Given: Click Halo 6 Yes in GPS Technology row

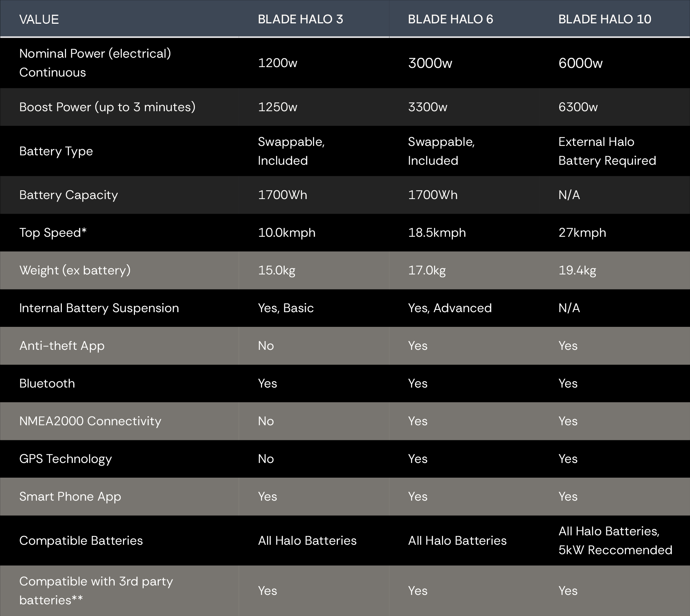Looking at the screenshot, I should click(418, 459).
